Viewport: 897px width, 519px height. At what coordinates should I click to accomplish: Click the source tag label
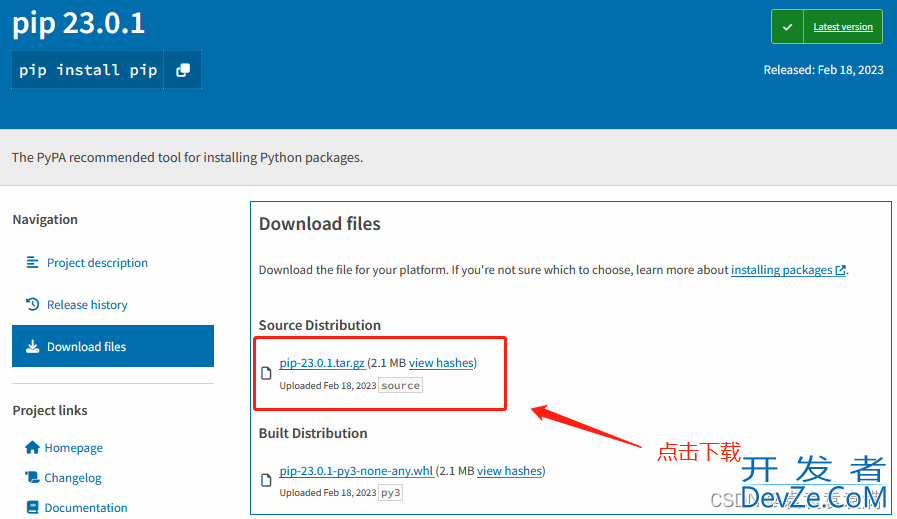tap(400, 386)
